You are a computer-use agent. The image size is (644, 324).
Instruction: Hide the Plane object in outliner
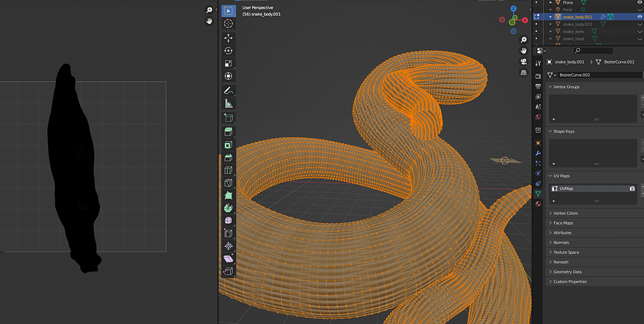click(x=640, y=3)
